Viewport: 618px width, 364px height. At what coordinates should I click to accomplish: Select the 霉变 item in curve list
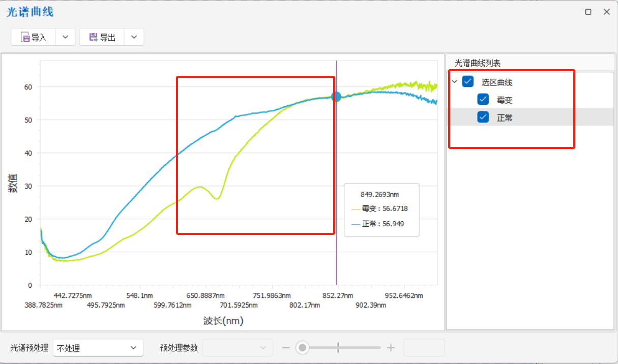(x=505, y=100)
